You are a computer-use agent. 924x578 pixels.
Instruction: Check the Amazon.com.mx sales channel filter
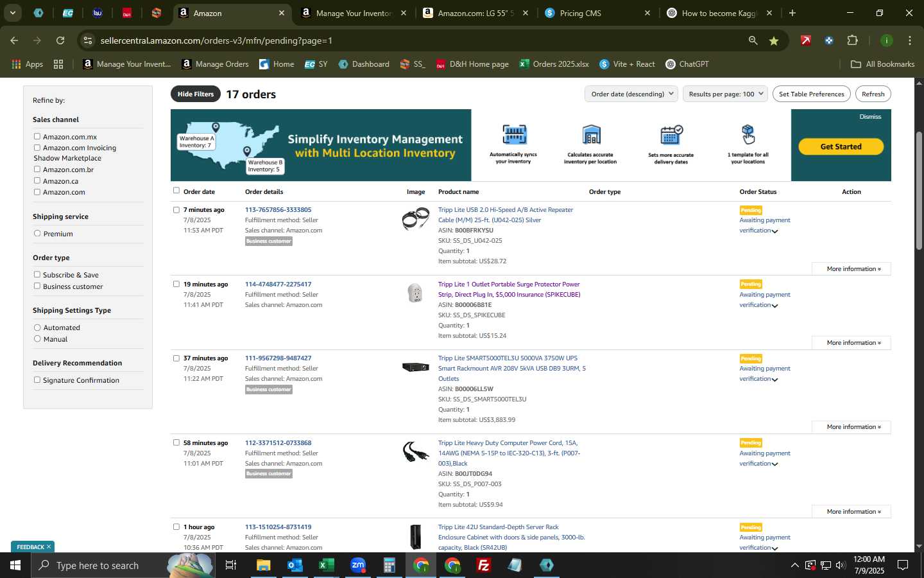37,136
